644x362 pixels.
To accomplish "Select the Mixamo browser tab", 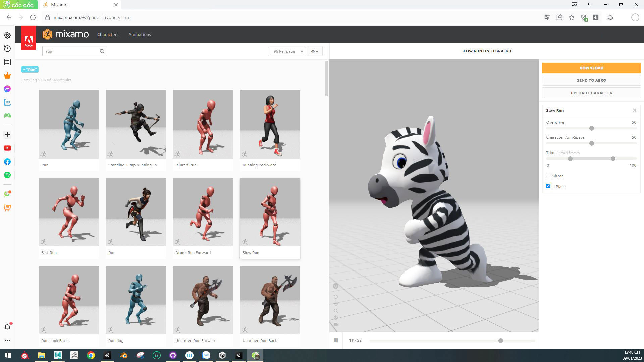I will click(80, 5).
